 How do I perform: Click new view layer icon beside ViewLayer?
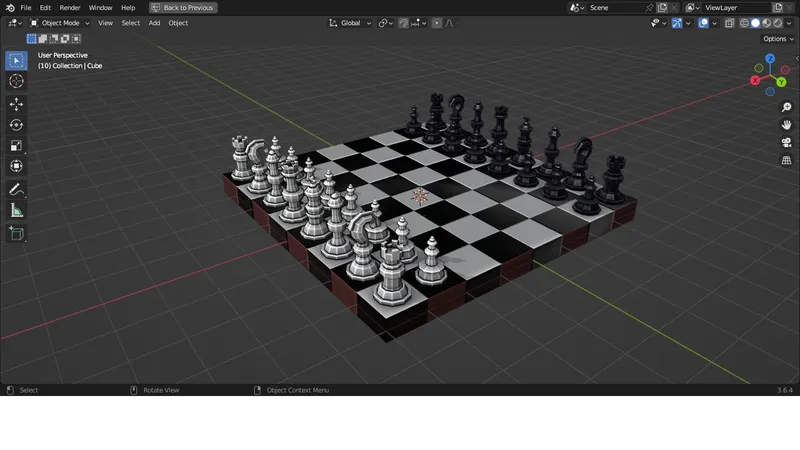[x=778, y=8]
